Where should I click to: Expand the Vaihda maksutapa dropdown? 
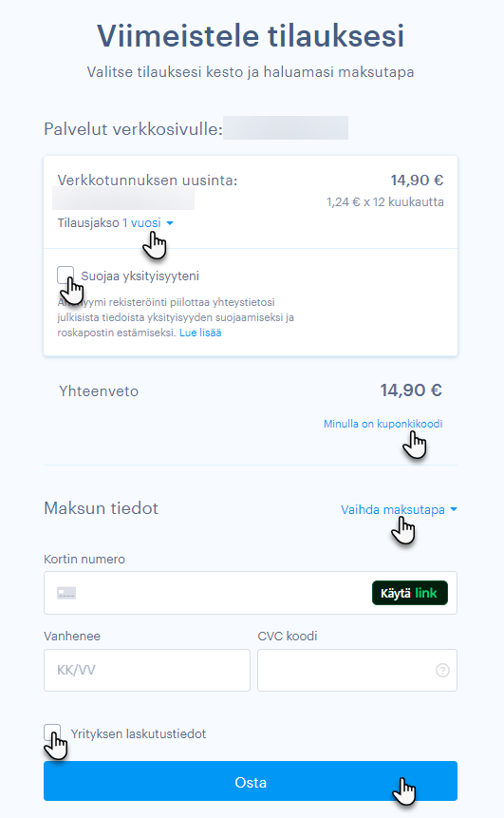coord(399,509)
